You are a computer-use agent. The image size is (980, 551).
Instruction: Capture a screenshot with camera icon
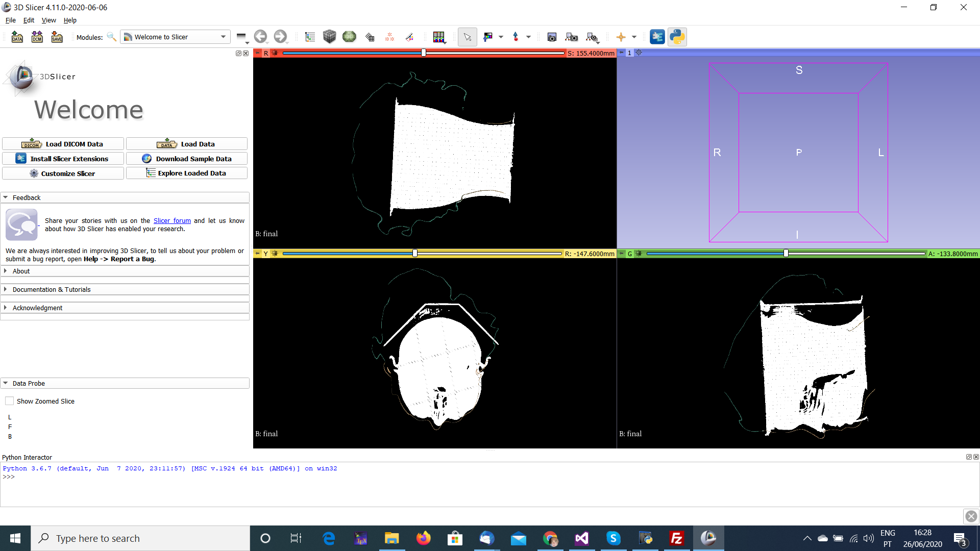552,37
